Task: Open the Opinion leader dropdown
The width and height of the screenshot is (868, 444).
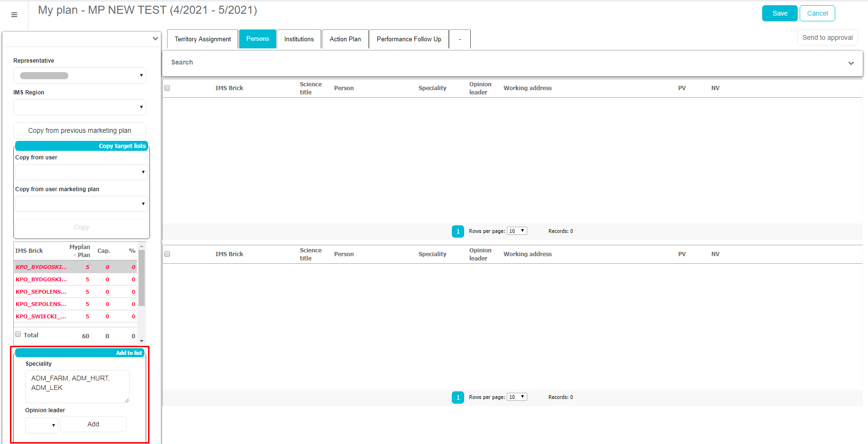Action: pos(42,425)
